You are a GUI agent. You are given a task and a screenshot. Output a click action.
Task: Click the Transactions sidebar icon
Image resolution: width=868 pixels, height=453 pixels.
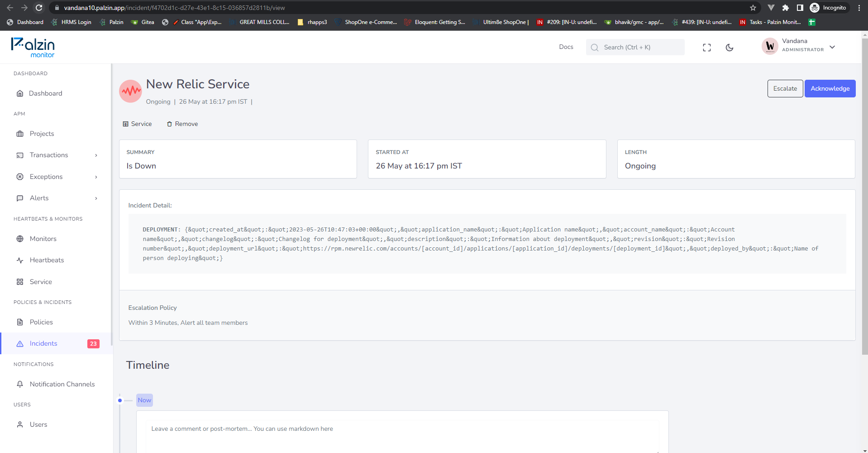(x=20, y=155)
